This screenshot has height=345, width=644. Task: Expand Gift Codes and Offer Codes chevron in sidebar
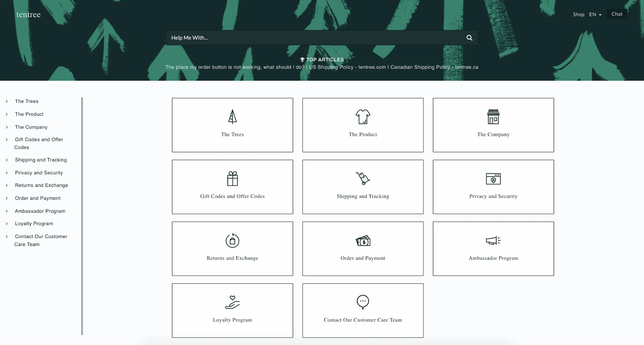point(7,140)
